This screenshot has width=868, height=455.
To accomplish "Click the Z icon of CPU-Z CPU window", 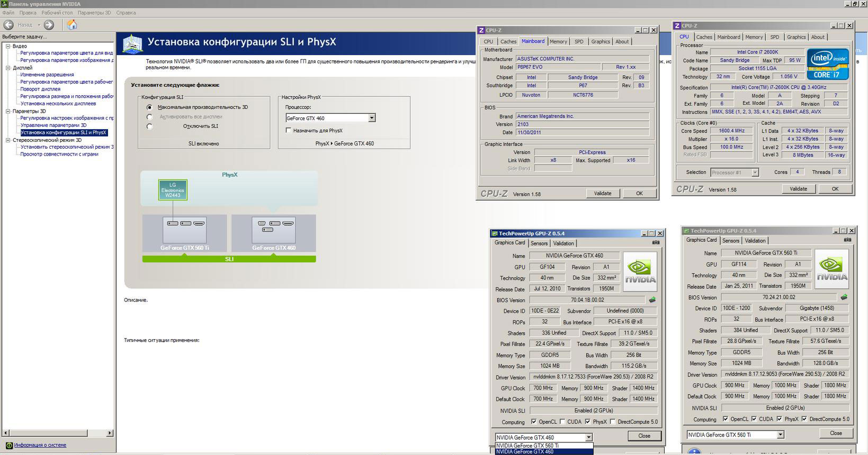I will pyautogui.click(x=677, y=25).
